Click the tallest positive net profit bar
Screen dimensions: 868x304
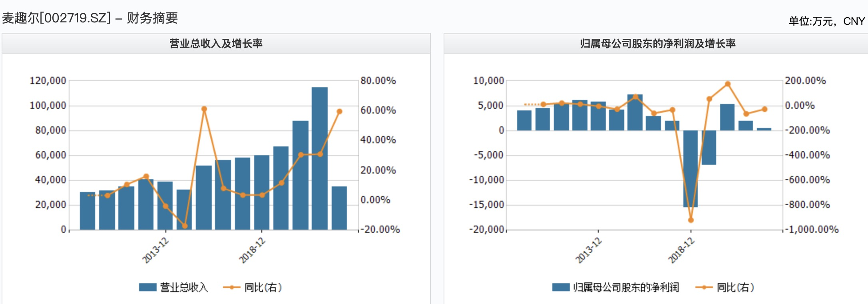[635, 112]
